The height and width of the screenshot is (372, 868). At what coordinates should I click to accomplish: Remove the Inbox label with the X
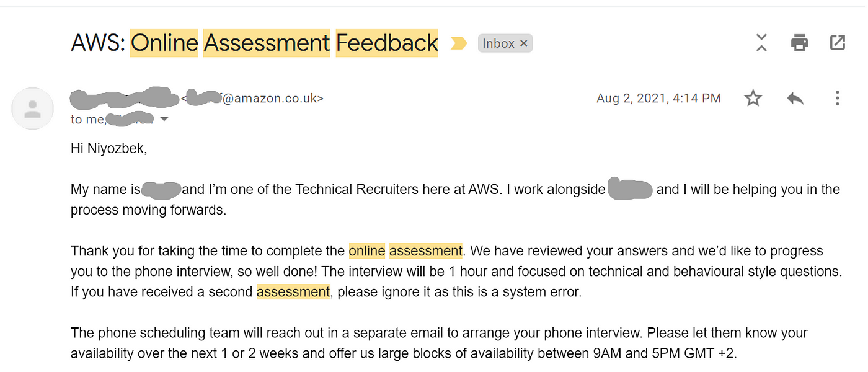(524, 43)
